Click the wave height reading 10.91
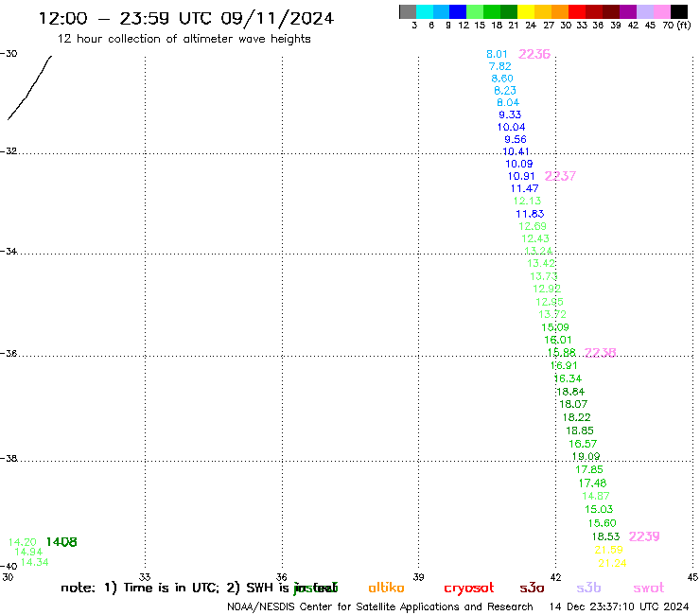 point(521,176)
